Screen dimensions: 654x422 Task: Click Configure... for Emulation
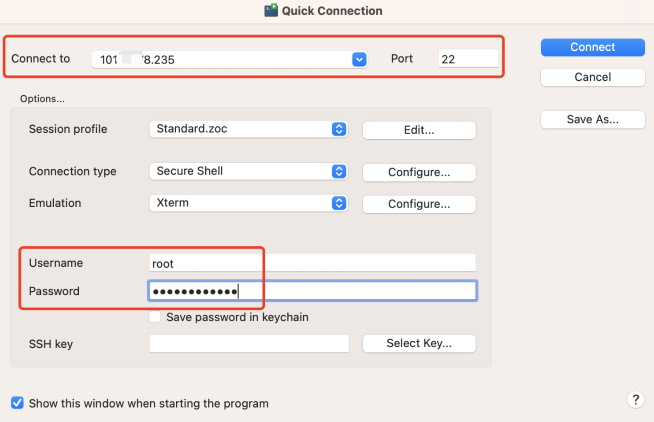point(419,204)
